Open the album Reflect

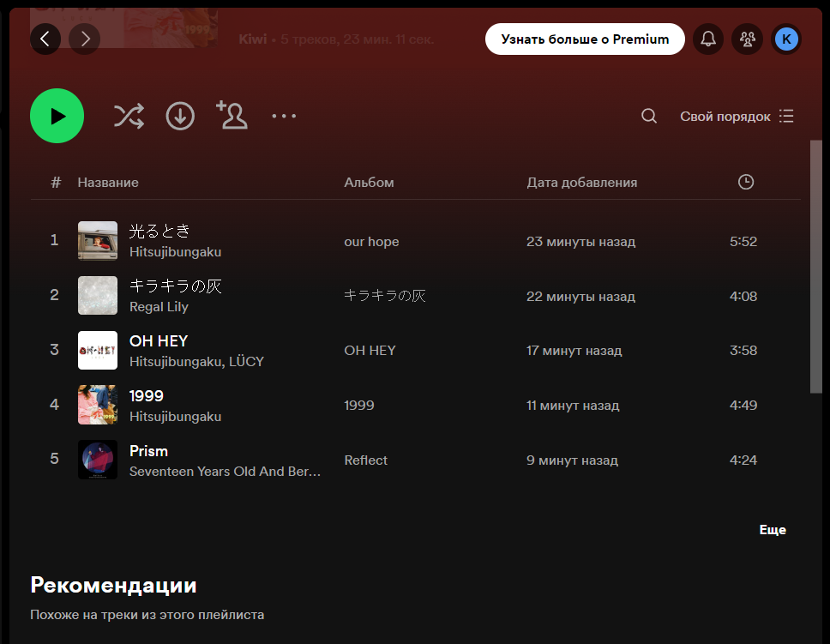[366, 460]
